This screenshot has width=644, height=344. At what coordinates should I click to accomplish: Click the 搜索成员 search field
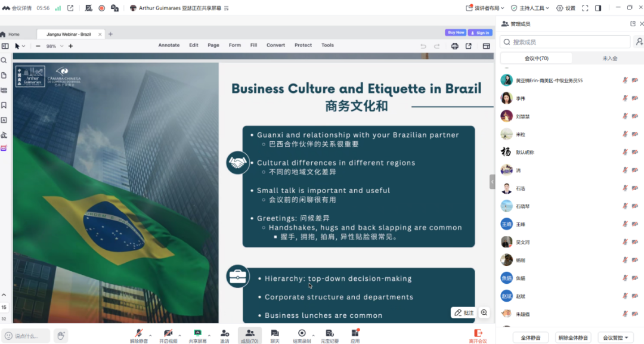click(x=565, y=42)
